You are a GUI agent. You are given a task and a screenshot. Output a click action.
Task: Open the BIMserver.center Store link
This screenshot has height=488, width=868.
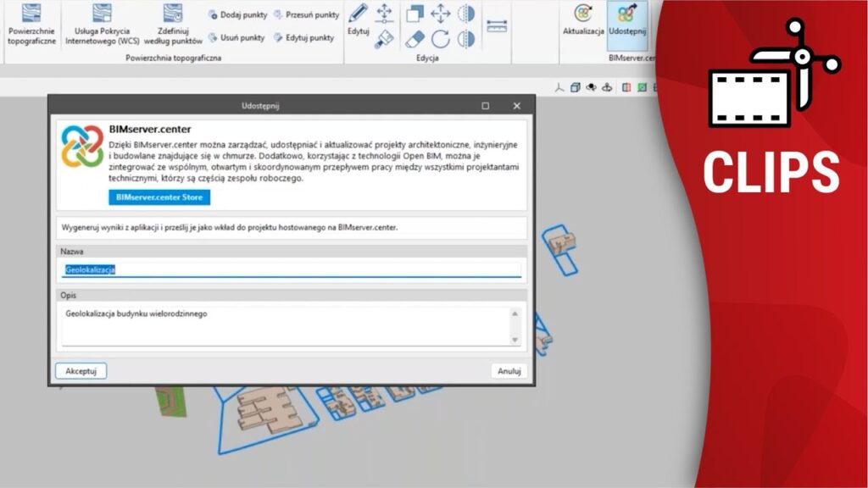tap(159, 197)
